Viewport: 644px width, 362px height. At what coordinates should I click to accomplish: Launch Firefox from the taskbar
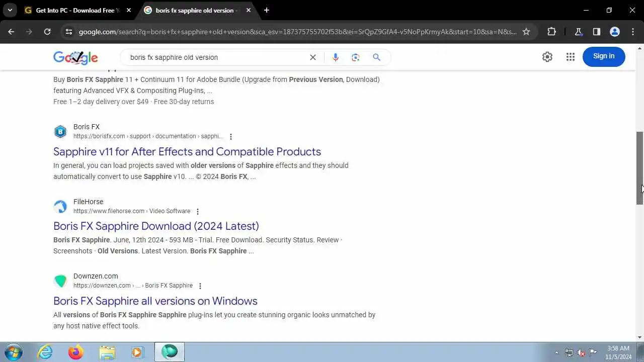[76, 352]
